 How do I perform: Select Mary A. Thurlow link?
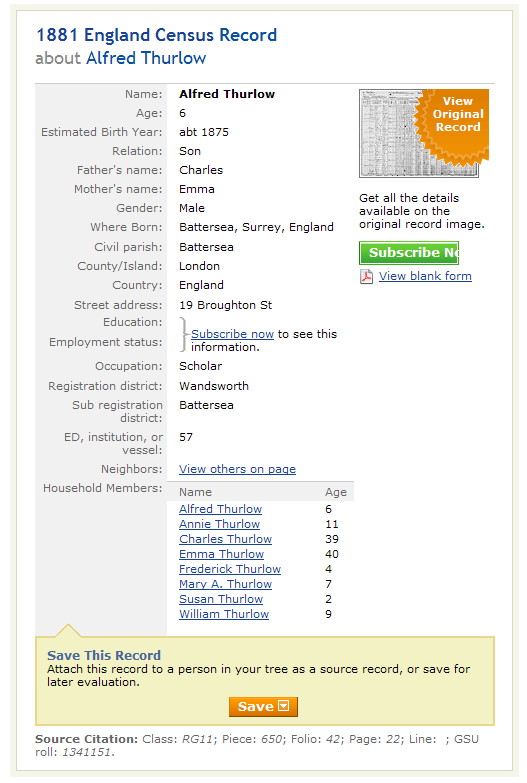225,584
